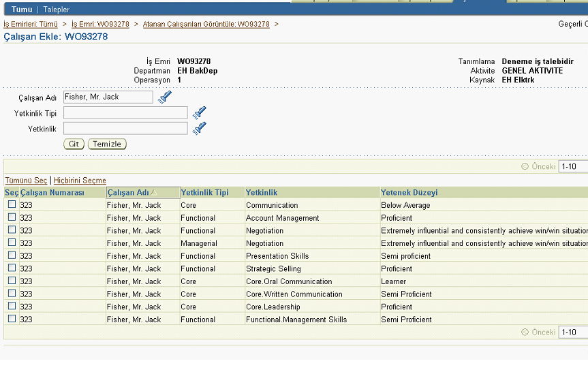Open İş Emirleri: Tümü breadcrumb link
Viewport: 588px width, 372px height.
coord(31,24)
